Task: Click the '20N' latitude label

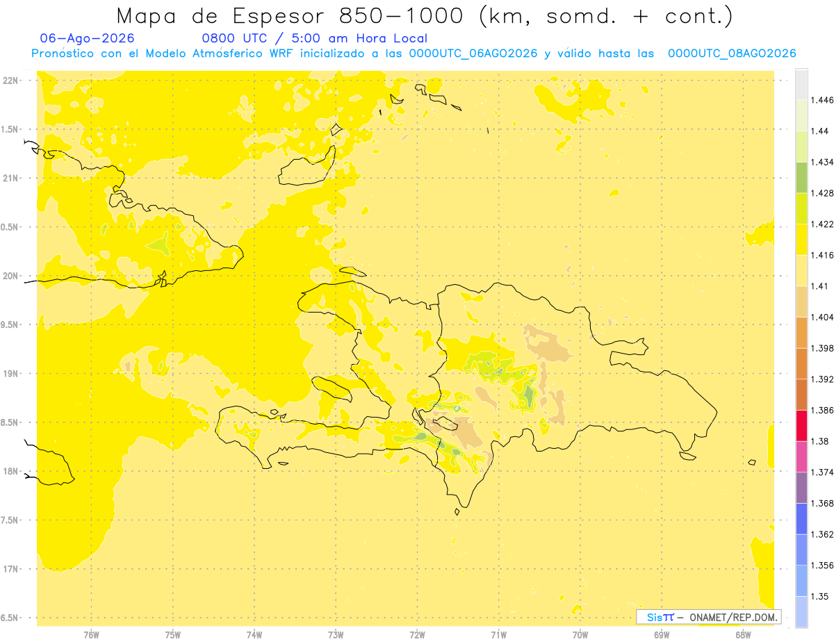Action: pos(12,276)
